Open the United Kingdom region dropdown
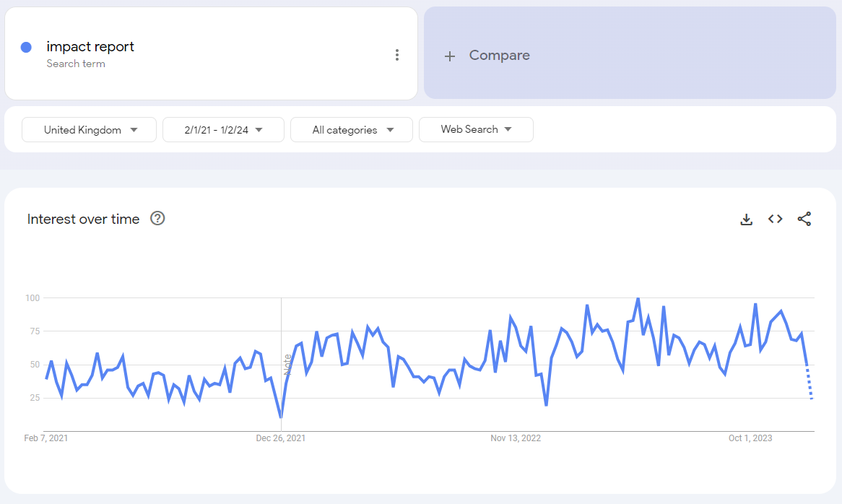This screenshot has height=504, width=842. (89, 130)
